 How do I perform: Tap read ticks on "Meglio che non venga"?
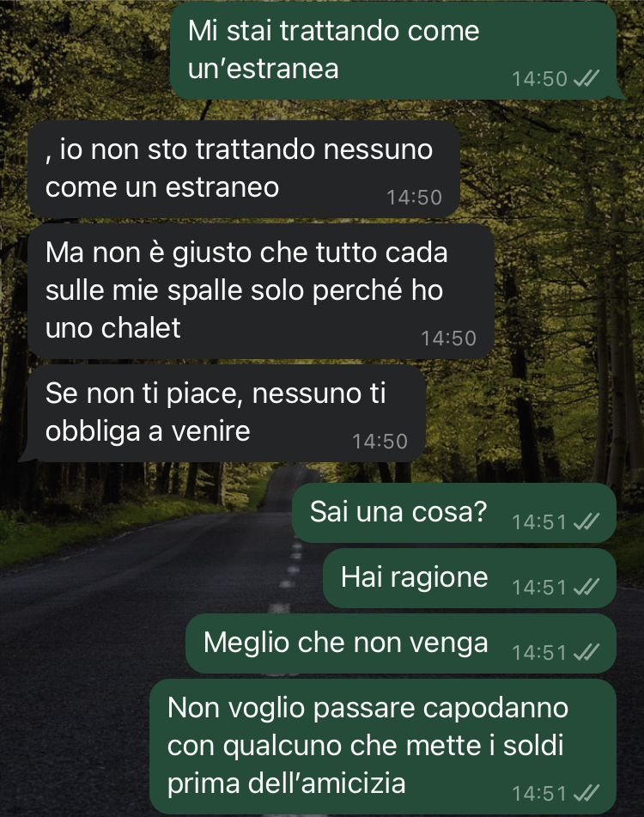point(586,652)
